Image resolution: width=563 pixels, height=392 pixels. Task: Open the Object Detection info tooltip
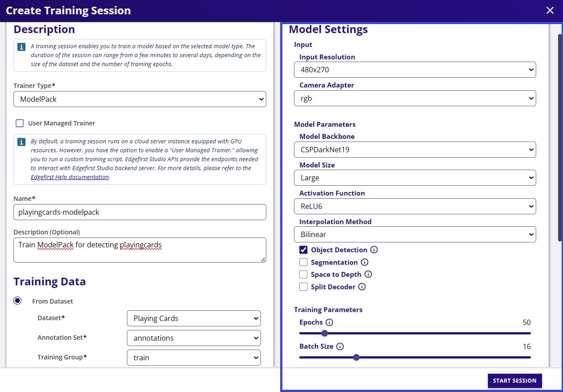[x=374, y=250]
